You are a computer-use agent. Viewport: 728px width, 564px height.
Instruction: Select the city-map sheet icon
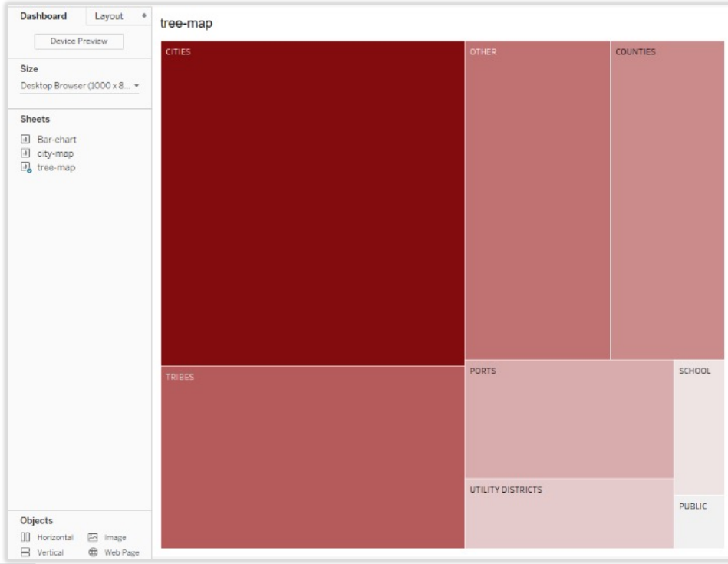(x=25, y=153)
